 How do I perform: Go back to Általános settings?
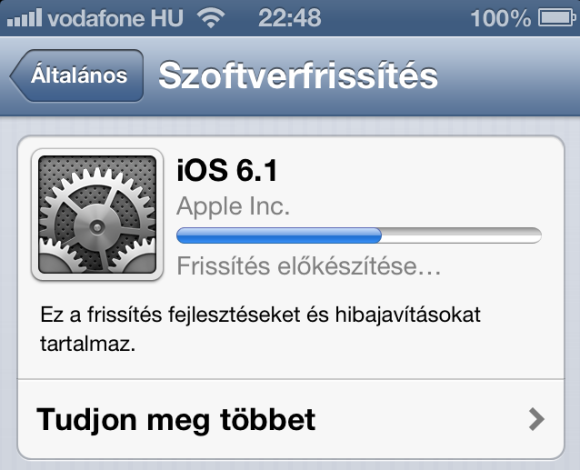click(x=77, y=75)
